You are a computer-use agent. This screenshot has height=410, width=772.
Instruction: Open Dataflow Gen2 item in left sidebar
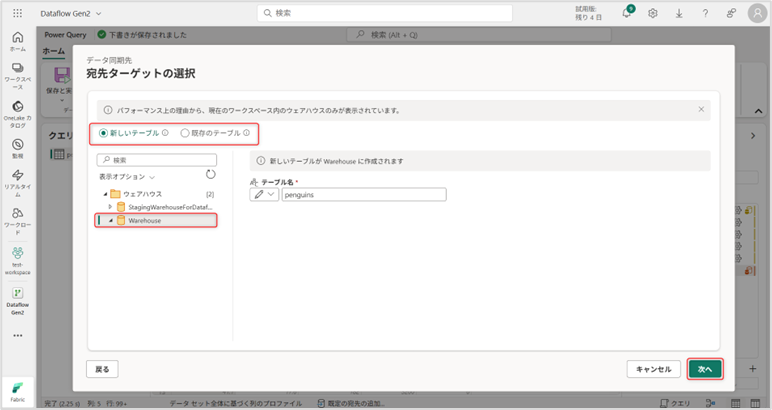[18, 301]
